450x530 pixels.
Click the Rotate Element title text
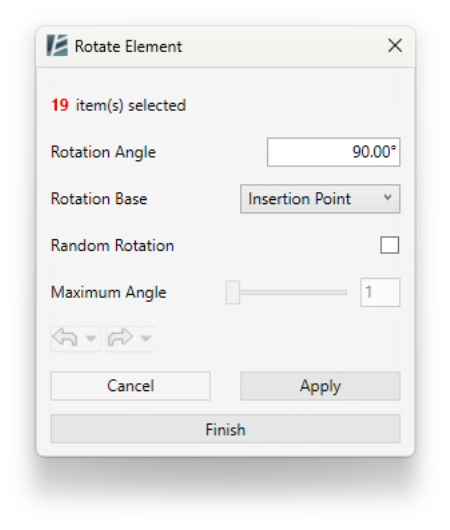(x=128, y=46)
